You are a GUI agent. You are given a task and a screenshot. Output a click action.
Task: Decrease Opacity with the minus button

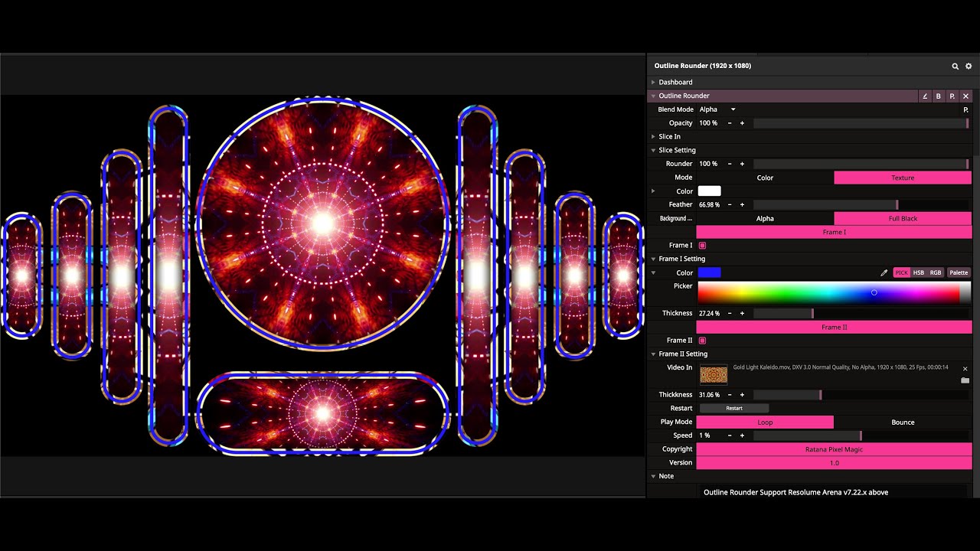730,123
